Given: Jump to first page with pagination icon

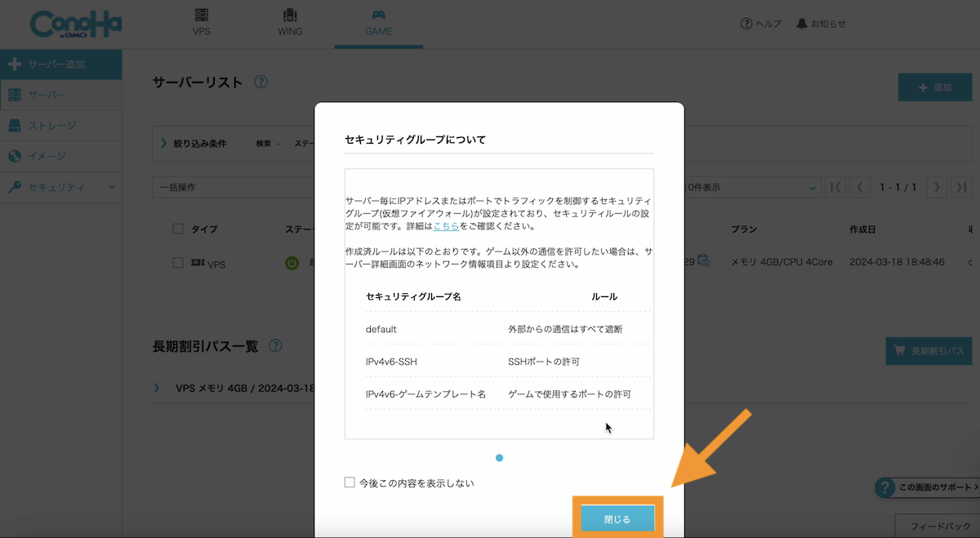Looking at the screenshot, I should (835, 187).
